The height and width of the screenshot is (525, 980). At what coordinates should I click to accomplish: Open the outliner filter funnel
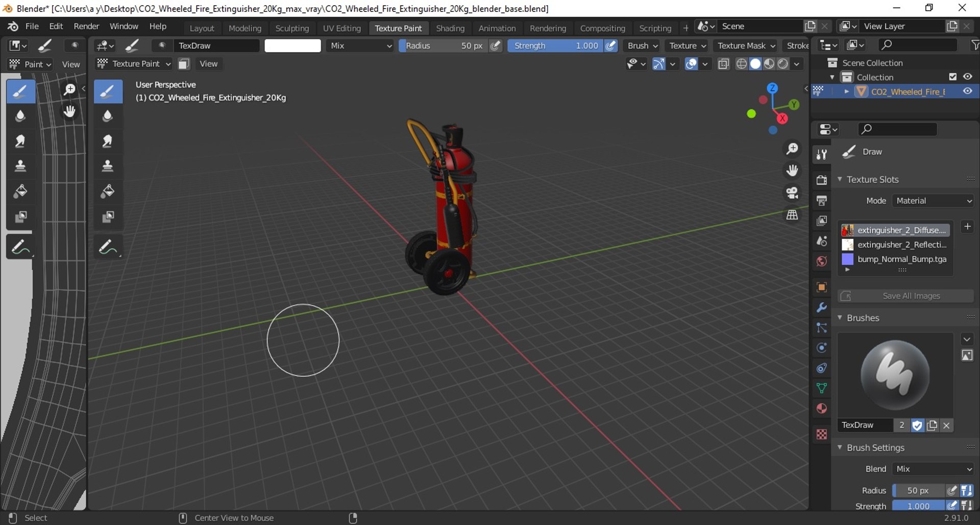(x=974, y=45)
